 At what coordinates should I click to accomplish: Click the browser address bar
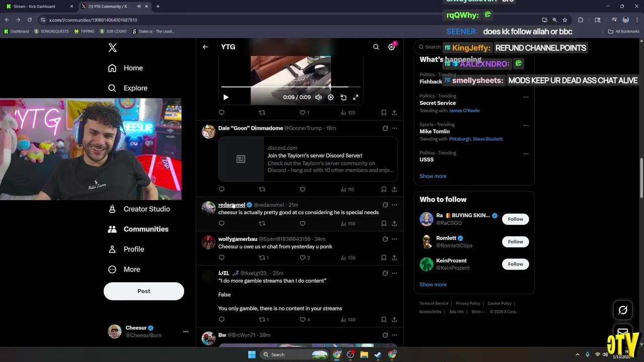coord(287,20)
